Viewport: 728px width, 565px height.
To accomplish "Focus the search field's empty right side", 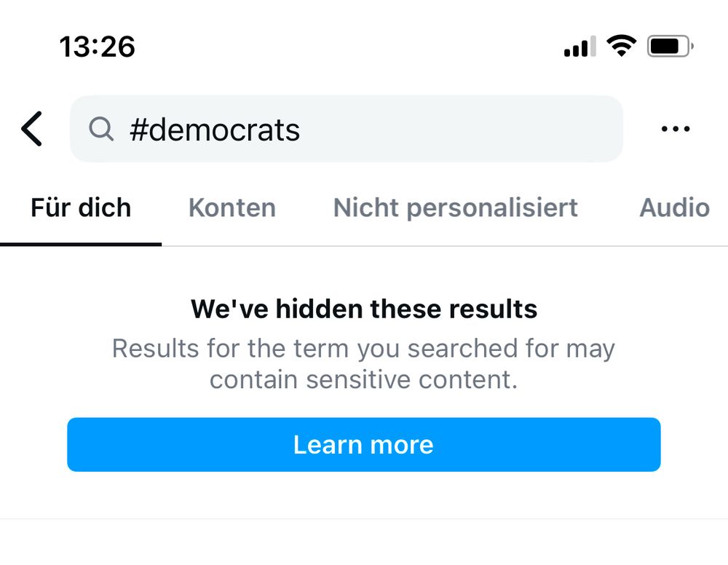I will (x=466, y=130).
